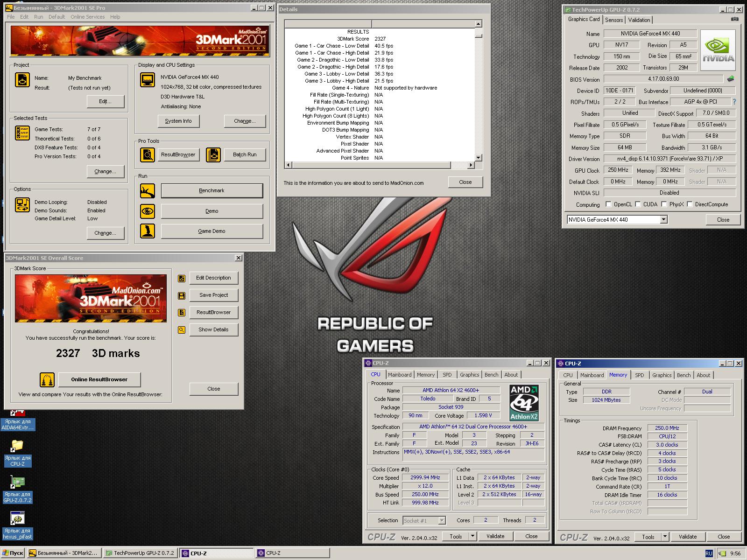Click Change... button in Selected Tests section
Image resolution: width=747 pixels, height=560 pixels.
click(106, 171)
